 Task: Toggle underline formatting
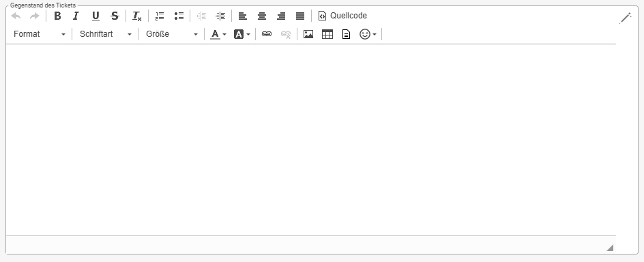coord(96,16)
